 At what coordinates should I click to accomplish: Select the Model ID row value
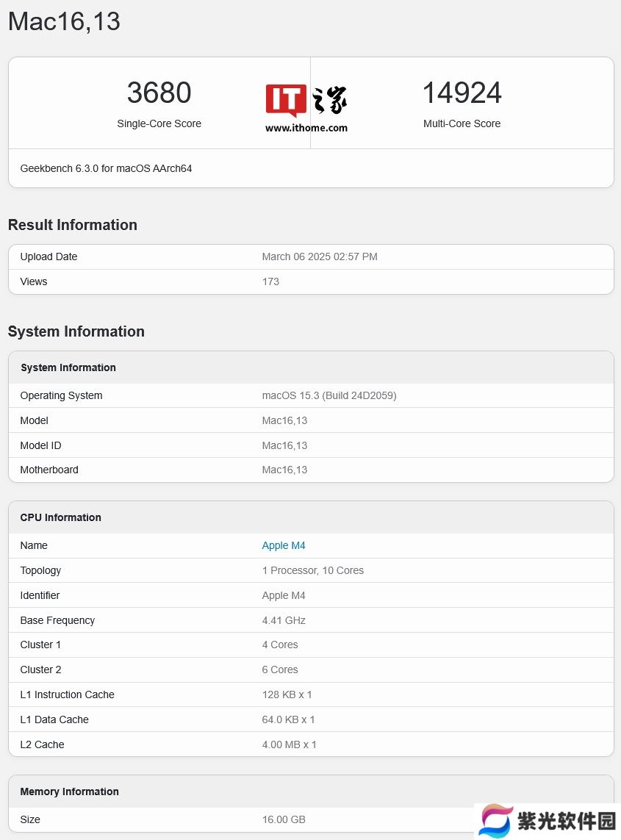(x=284, y=445)
